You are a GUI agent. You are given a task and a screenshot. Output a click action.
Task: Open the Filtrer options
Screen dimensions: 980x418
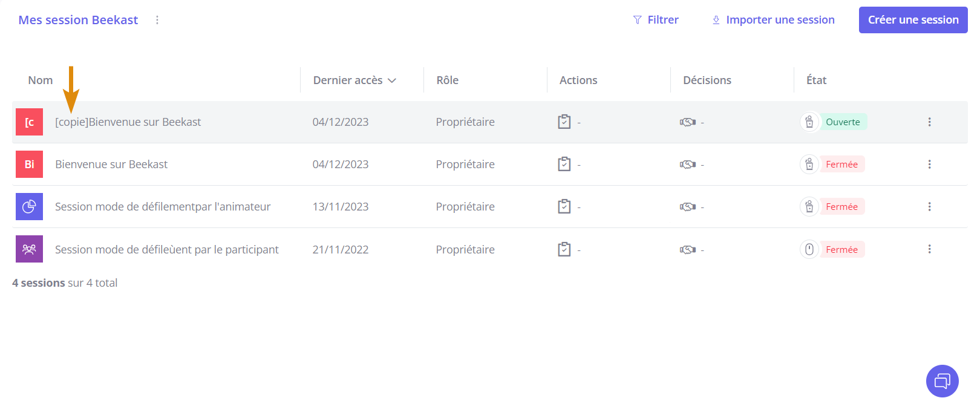click(x=656, y=20)
